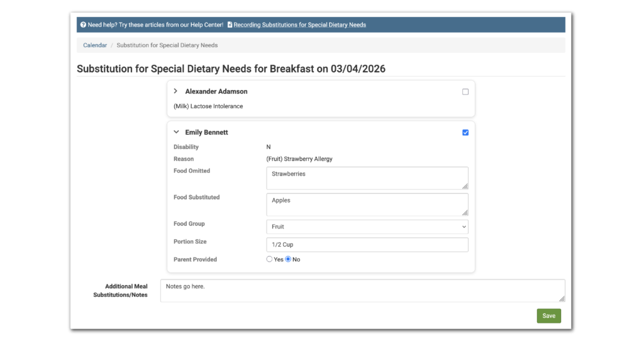Select No for Parent Provided
The height and width of the screenshot is (358, 644).
click(289, 259)
